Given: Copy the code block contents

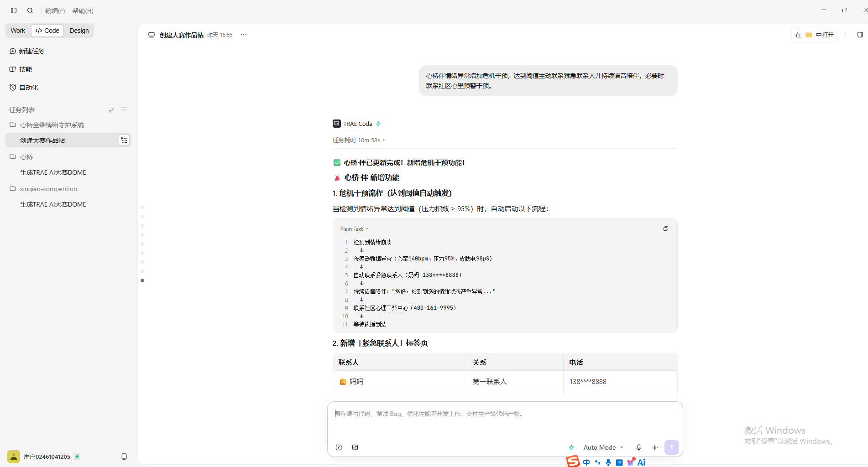Looking at the screenshot, I should [666, 228].
